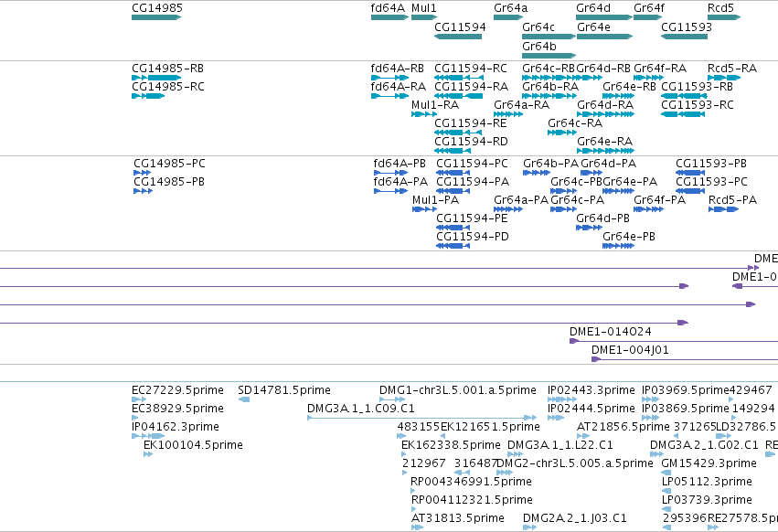778x532 pixels.
Task: Click transcript Gr64f-RA
Action: point(648,78)
